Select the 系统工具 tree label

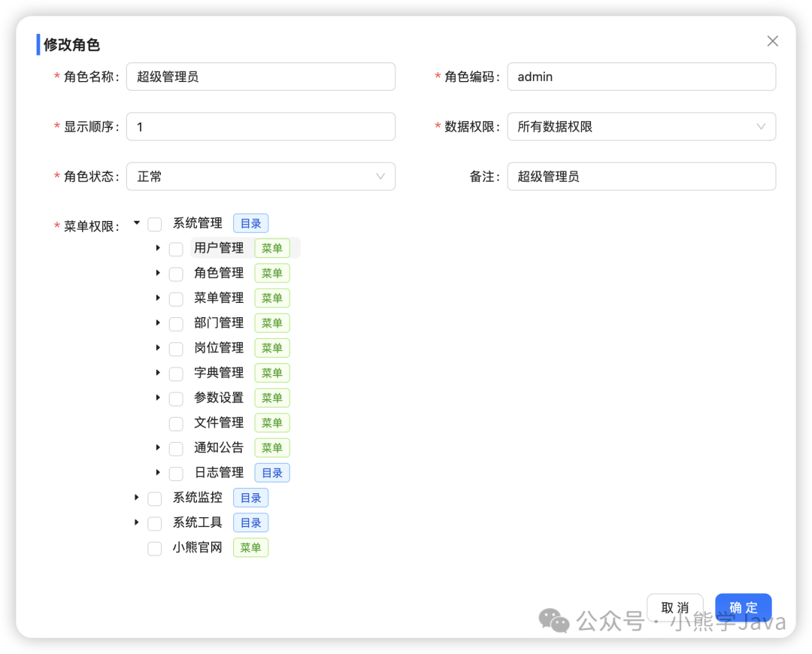(197, 522)
